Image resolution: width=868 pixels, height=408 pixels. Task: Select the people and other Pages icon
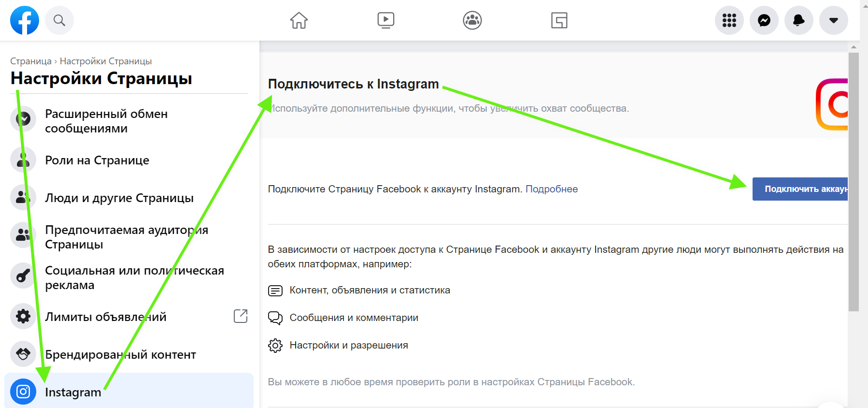tap(23, 197)
